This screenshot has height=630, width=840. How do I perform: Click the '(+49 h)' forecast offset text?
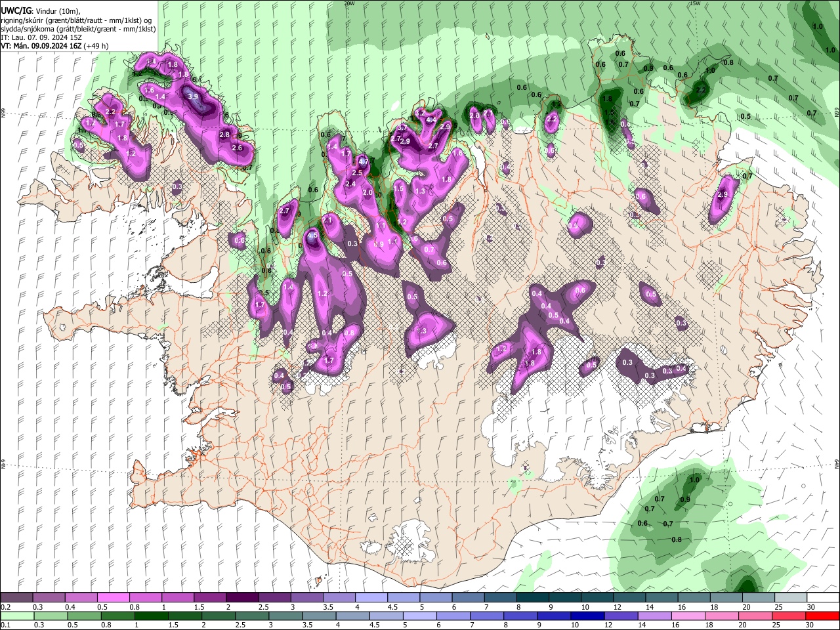pyautogui.click(x=96, y=46)
